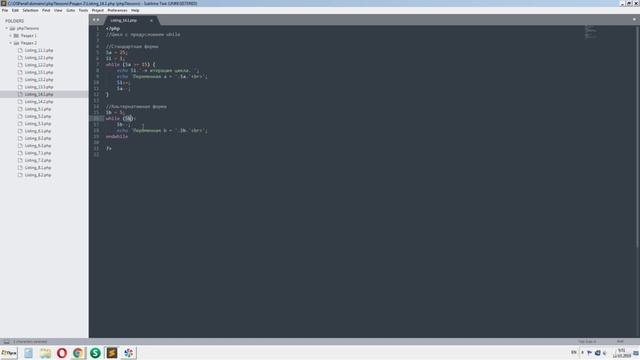Open Listing_6.3.php in the sidebar
Screen dimensions: 640x360
click(x=38, y=146)
